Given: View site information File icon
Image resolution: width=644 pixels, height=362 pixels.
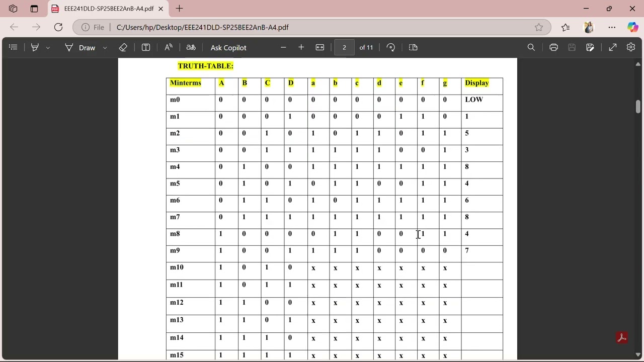Looking at the screenshot, I should coord(93,27).
